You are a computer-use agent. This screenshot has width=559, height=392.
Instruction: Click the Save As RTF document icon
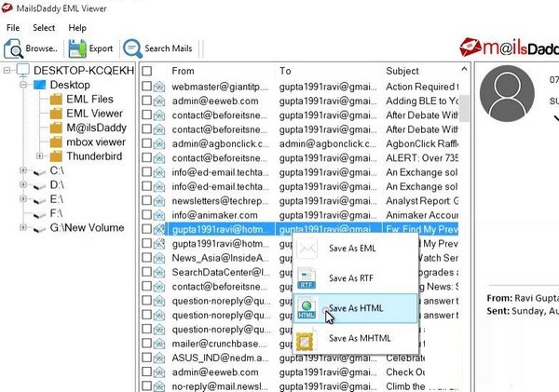point(307,278)
